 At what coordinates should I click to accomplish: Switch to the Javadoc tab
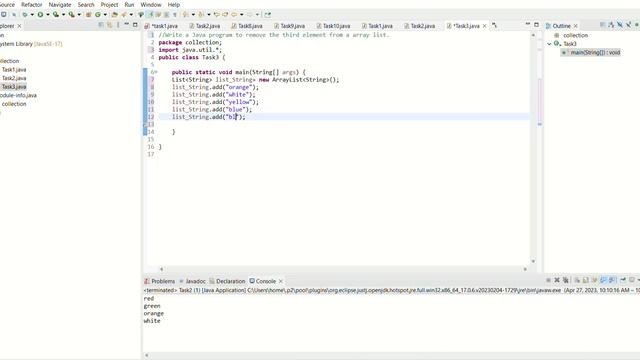click(x=192, y=281)
